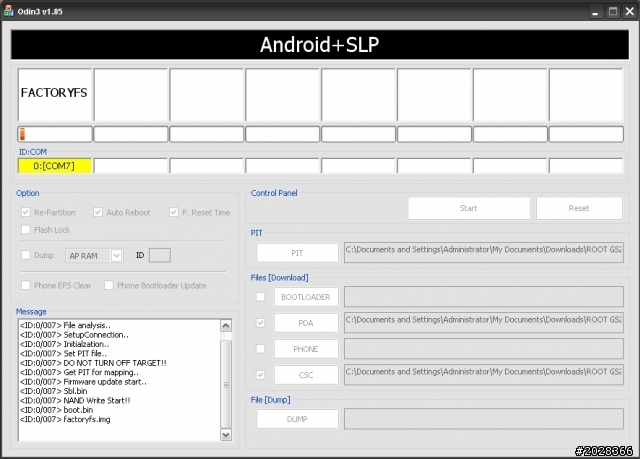Click the PDA file button
This screenshot has width=640, height=459.
(306, 323)
